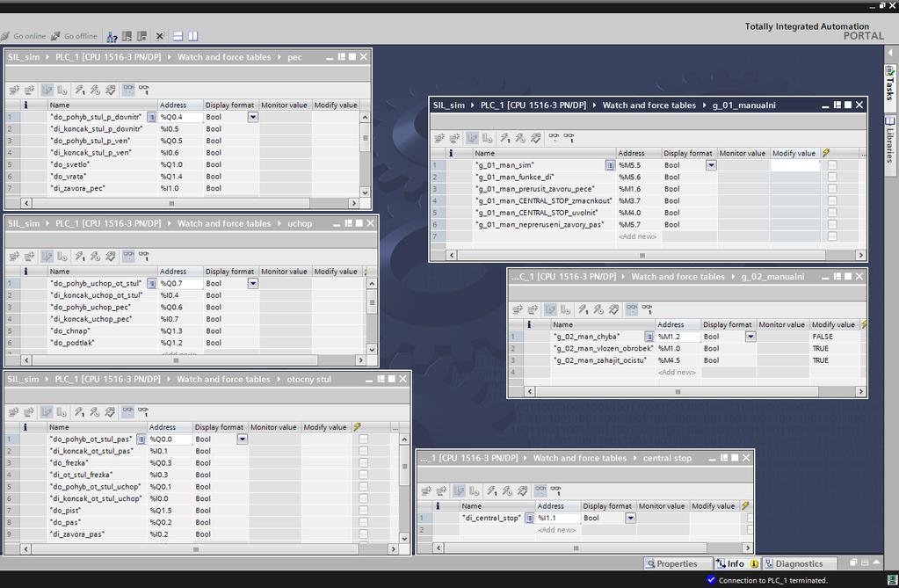Tick the checkbox for g_01_man_prerusit_zavoru_pece row
This screenshot has height=588, width=899.
click(832, 189)
